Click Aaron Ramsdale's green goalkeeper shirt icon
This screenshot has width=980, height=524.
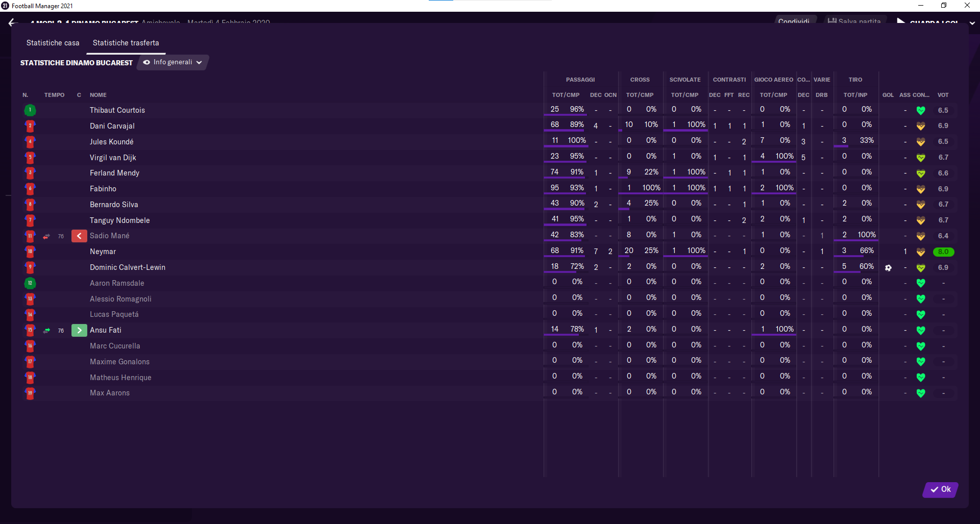30,283
